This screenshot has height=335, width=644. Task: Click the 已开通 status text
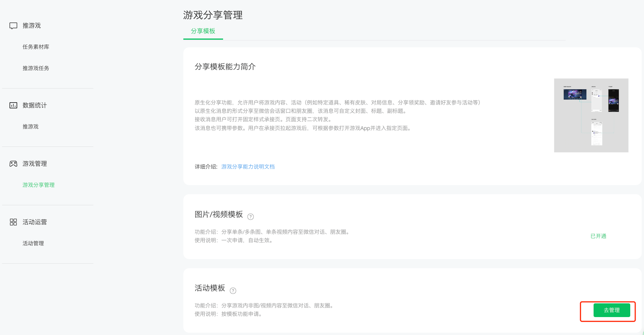[x=598, y=236]
